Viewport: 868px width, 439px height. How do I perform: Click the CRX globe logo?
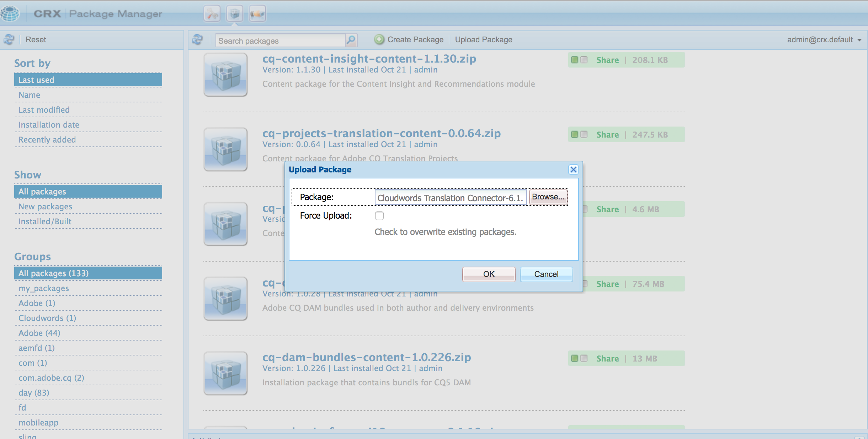10,14
